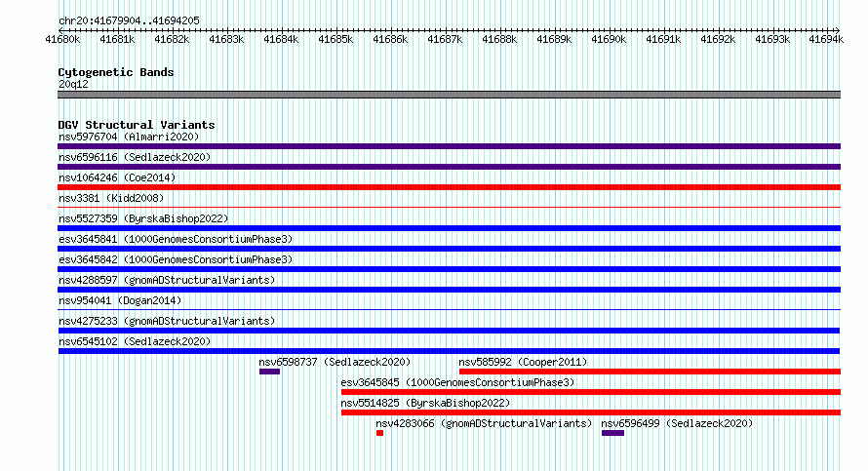Viewport: 868px width, 471px height.
Task: Click the 20q12 band label
Action: [x=73, y=84]
